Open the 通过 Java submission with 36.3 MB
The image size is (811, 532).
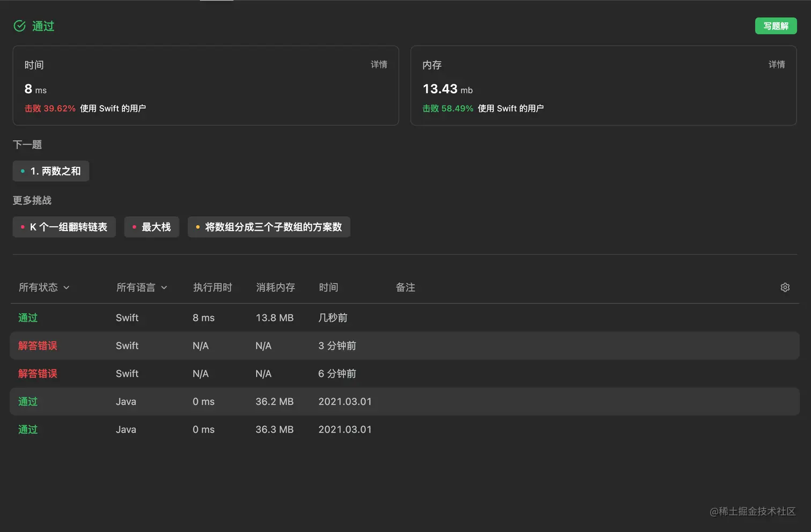[405, 429]
